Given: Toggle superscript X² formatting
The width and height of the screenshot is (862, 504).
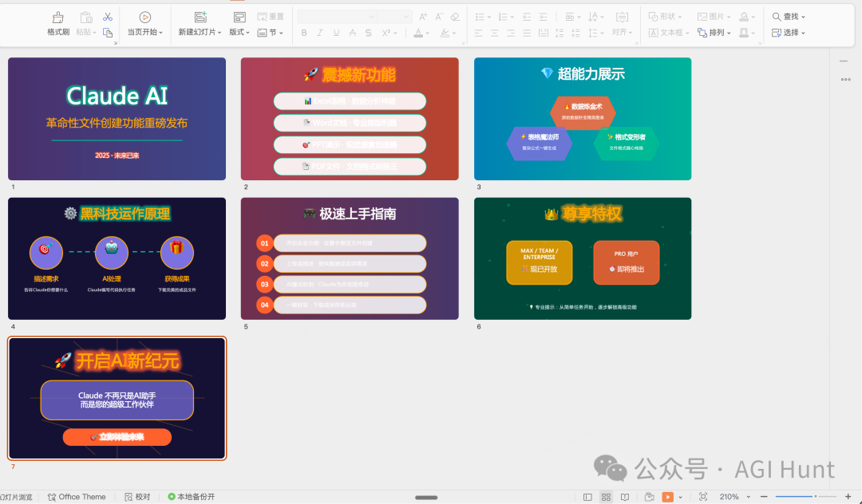Looking at the screenshot, I should pos(386,33).
